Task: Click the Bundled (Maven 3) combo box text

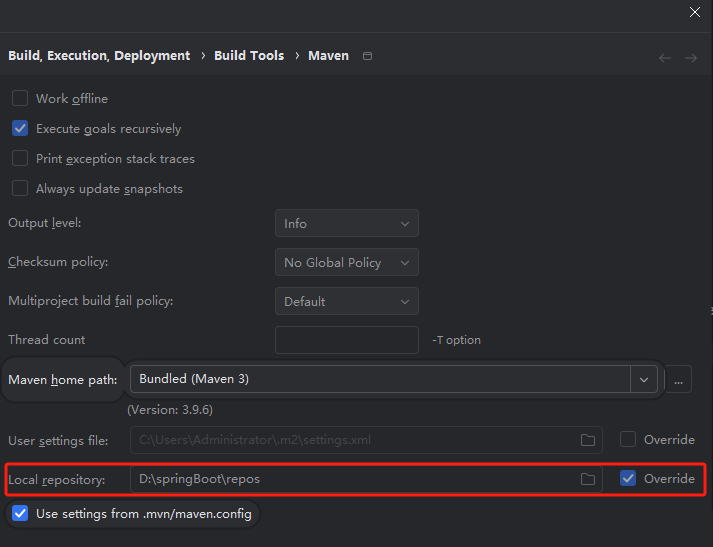Action: coord(194,379)
